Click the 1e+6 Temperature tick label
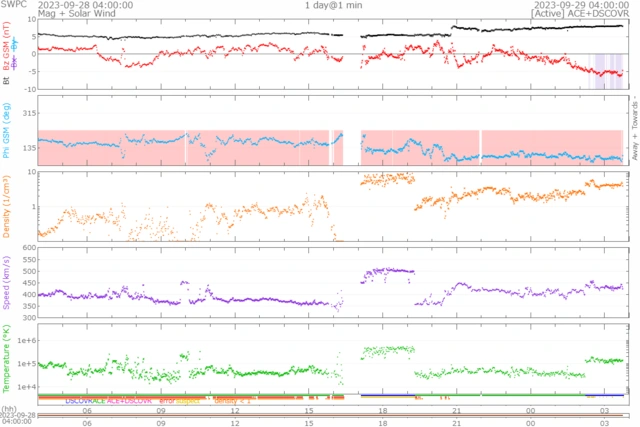 pyautogui.click(x=27, y=340)
